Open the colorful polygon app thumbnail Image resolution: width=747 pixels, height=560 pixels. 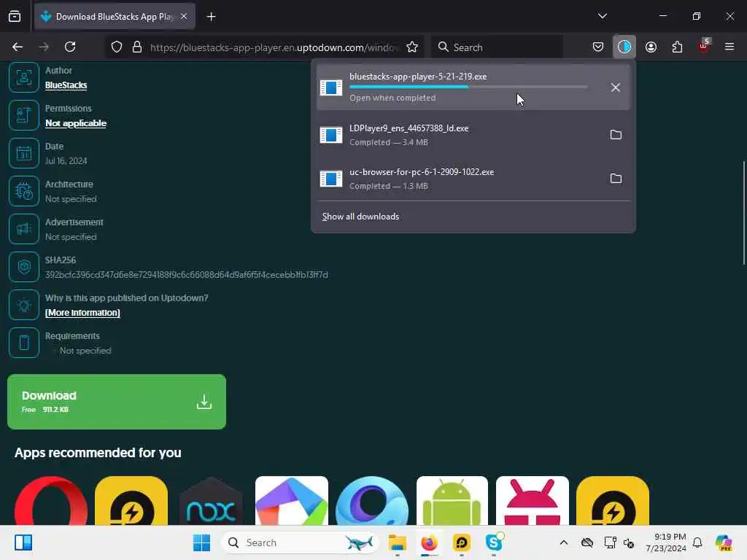click(292, 500)
